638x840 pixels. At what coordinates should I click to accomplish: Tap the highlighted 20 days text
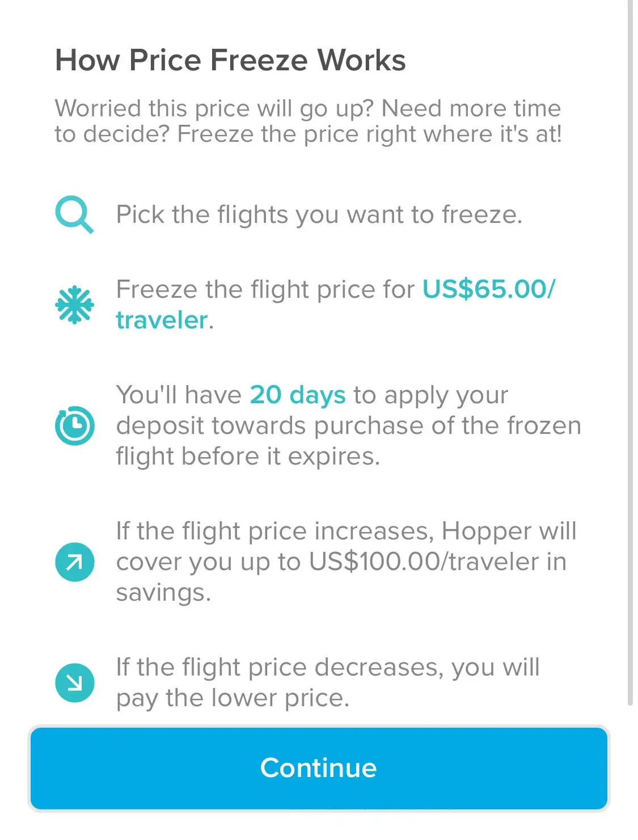(298, 395)
